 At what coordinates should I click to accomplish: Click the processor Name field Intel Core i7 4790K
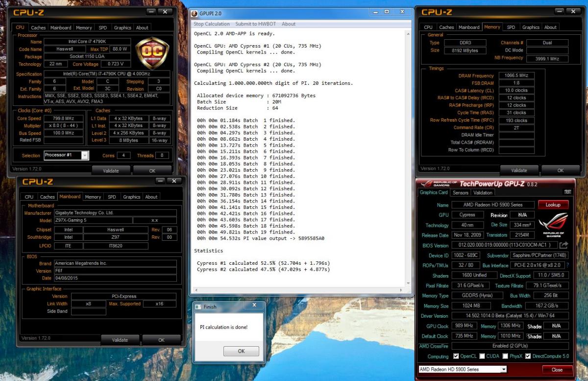(87, 42)
